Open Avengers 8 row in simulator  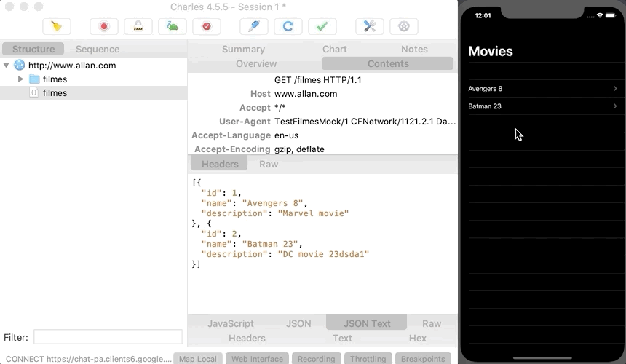(544, 89)
